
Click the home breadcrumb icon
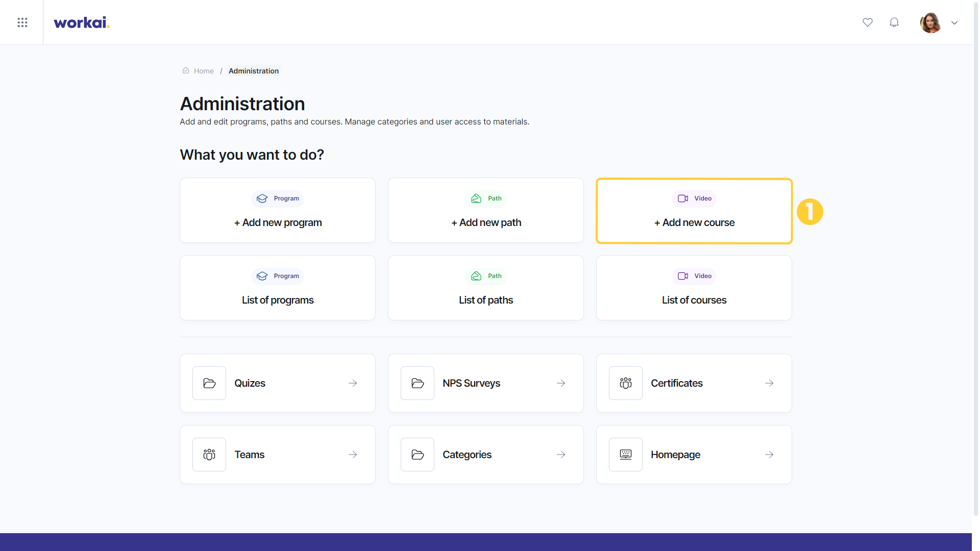click(x=186, y=71)
